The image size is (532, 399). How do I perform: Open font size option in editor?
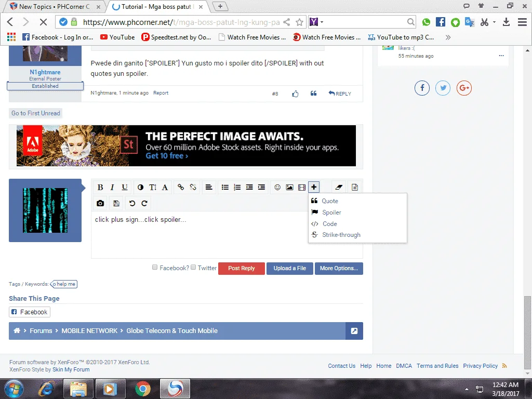(153, 187)
